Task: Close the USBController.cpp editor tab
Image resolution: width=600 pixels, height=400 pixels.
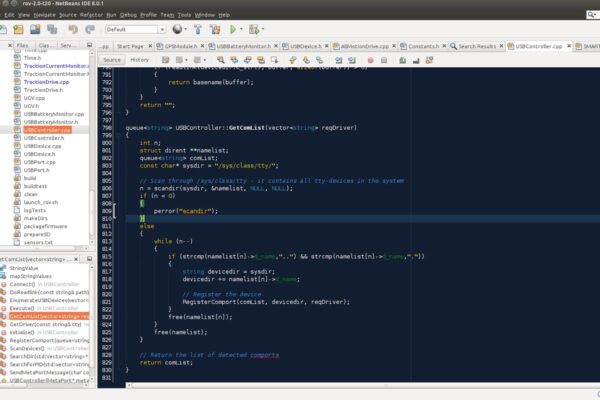Action: [569, 46]
